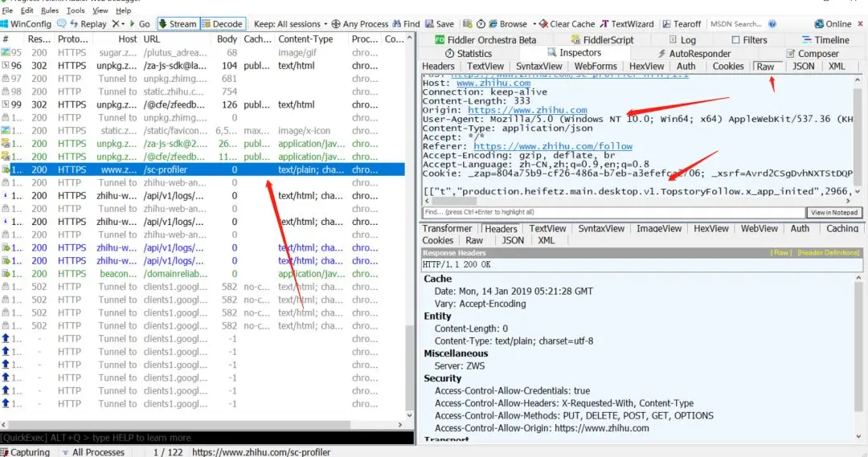Click the Tearoff toolbar button

(x=682, y=24)
